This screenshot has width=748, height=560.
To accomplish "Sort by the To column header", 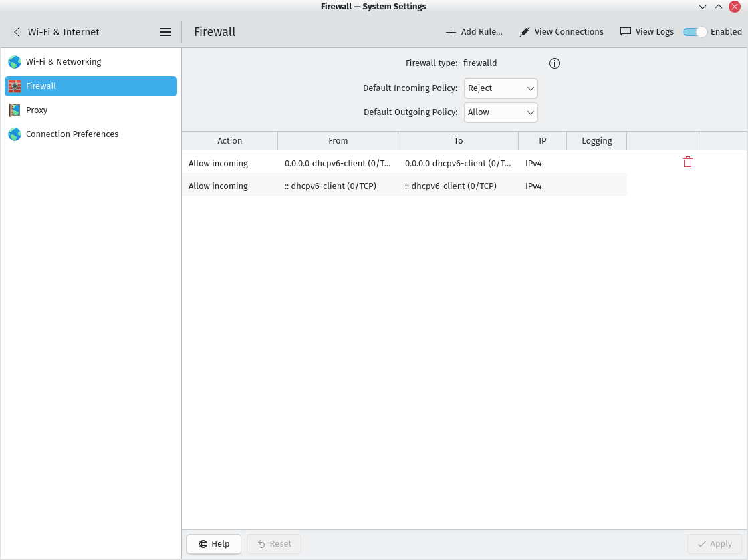I will 458,141.
